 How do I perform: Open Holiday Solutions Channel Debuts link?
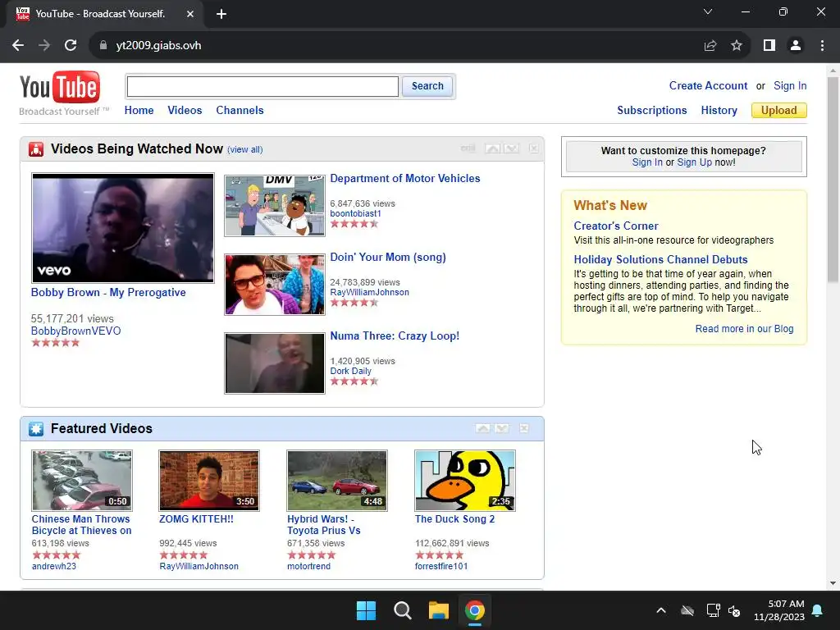(x=660, y=259)
